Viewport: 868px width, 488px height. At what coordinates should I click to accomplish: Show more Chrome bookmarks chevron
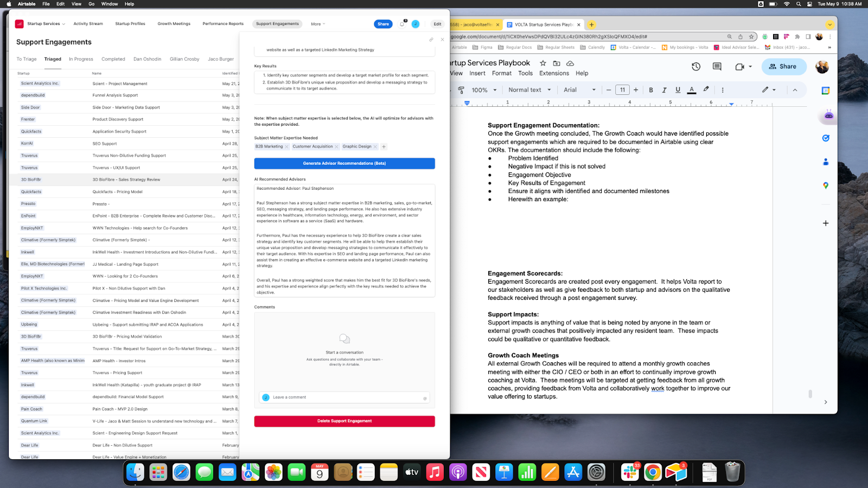829,48
